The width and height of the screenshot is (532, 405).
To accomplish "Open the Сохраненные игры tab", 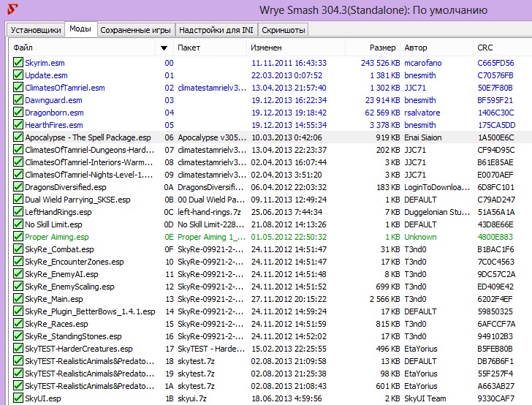I will click(x=135, y=30).
